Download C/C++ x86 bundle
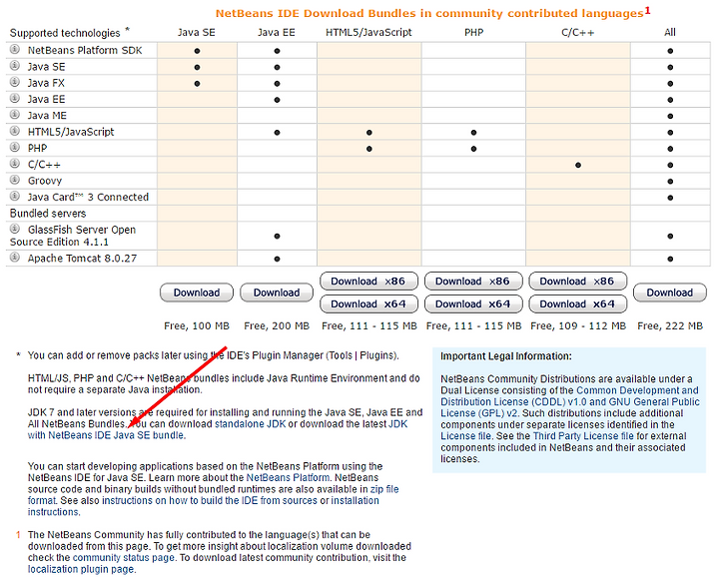 coord(578,282)
